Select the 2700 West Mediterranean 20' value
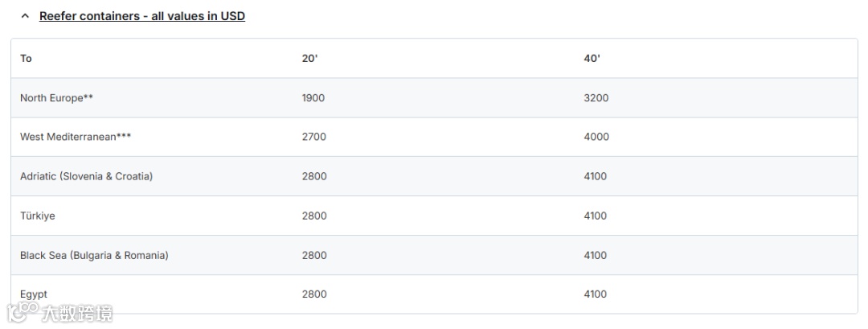Viewport: 868px width, 329px height. coord(314,137)
